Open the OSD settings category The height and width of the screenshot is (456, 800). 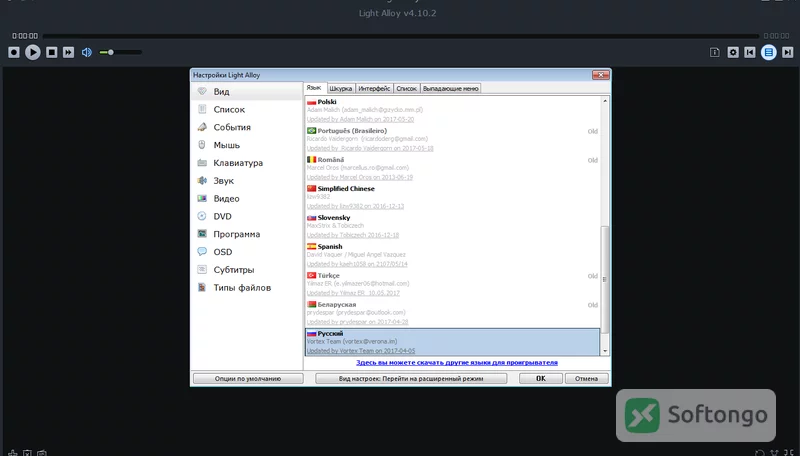point(247,252)
